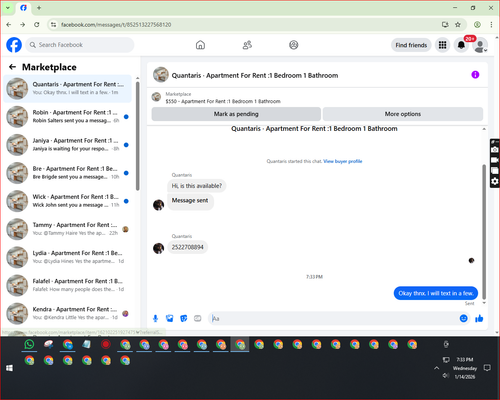Open Robin Apartment For Rent conversation
Screen dimensions: 500x400
pos(68,117)
